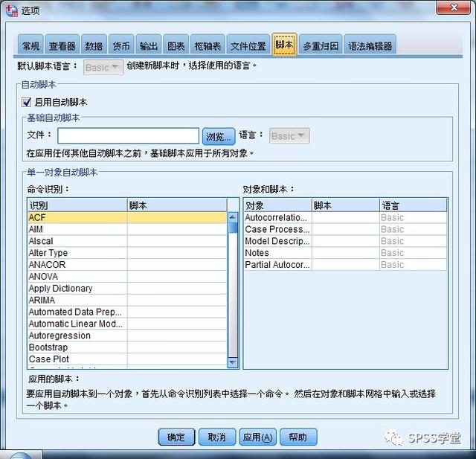This screenshot has height=459, width=476.
Task: Close the 选项 dialog window
Action: (x=453, y=7)
